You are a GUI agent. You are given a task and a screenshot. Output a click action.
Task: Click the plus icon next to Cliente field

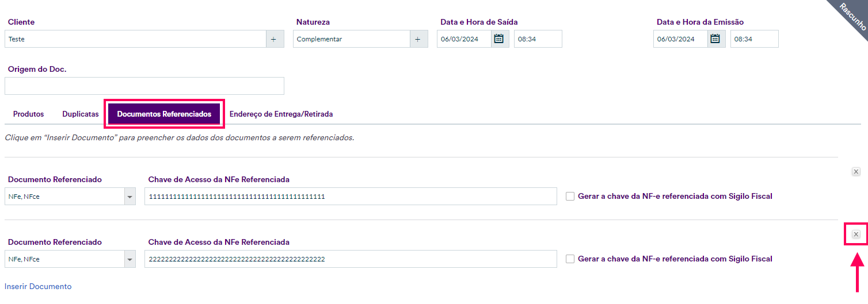pos(275,39)
